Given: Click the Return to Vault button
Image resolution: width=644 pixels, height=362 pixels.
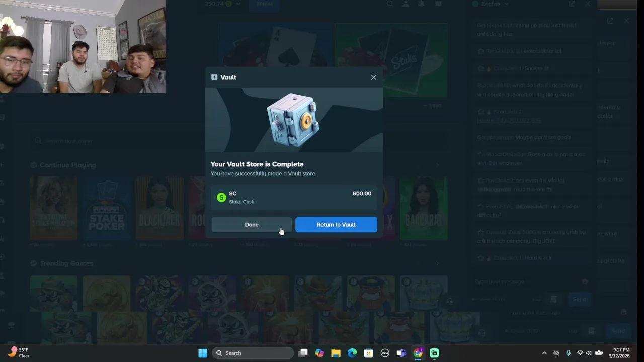Looking at the screenshot, I should 336,225.
